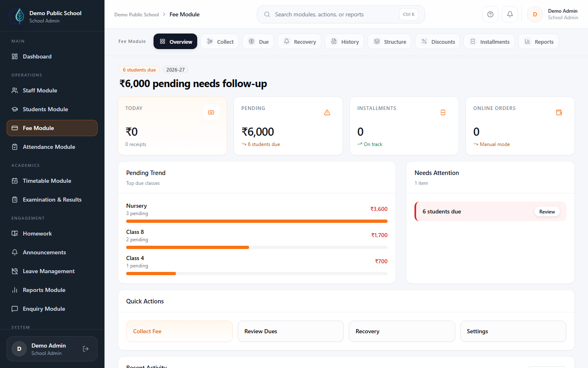Screen dimensions: 588x368
Task: Click the Nursery pending progress bar
Action: pyautogui.click(x=257, y=221)
